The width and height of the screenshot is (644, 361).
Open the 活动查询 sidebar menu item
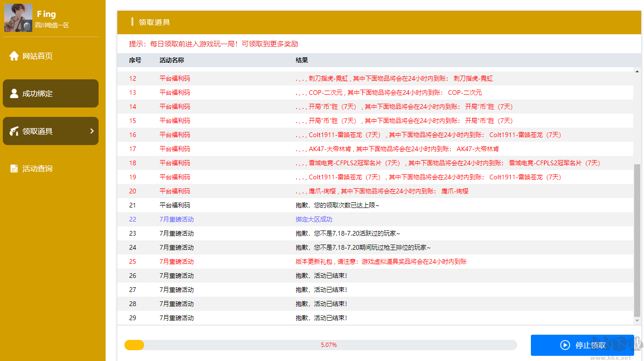coord(37,168)
